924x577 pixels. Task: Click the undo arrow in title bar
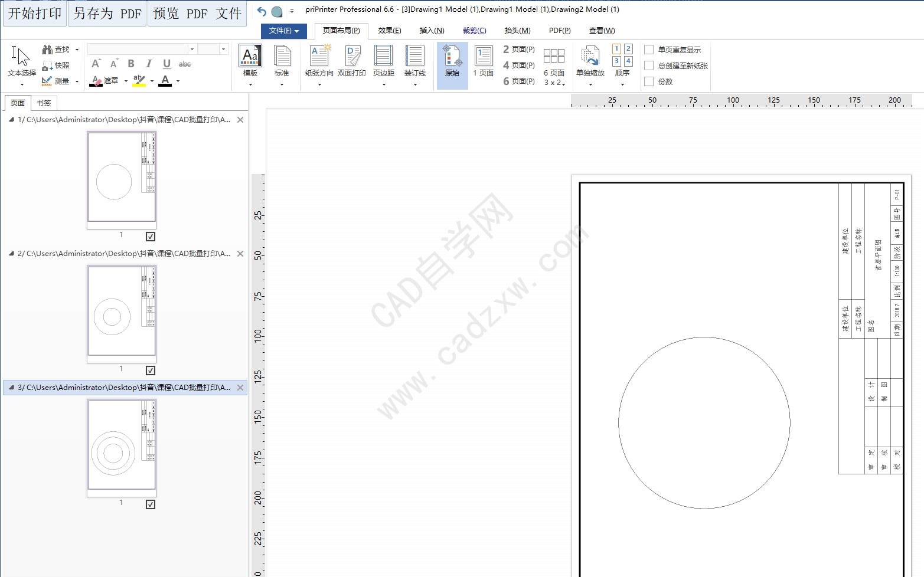(x=262, y=11)
